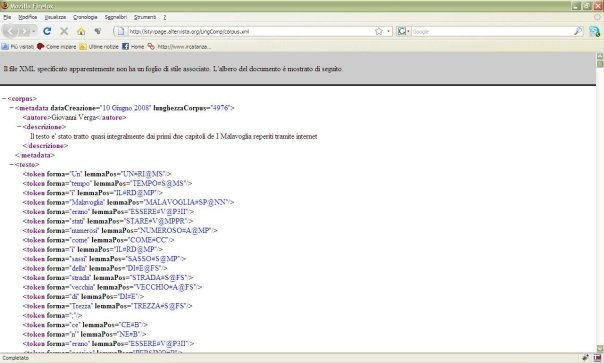Open the search engine selector
The image size is (604, 363).
(x=403, y=31)
